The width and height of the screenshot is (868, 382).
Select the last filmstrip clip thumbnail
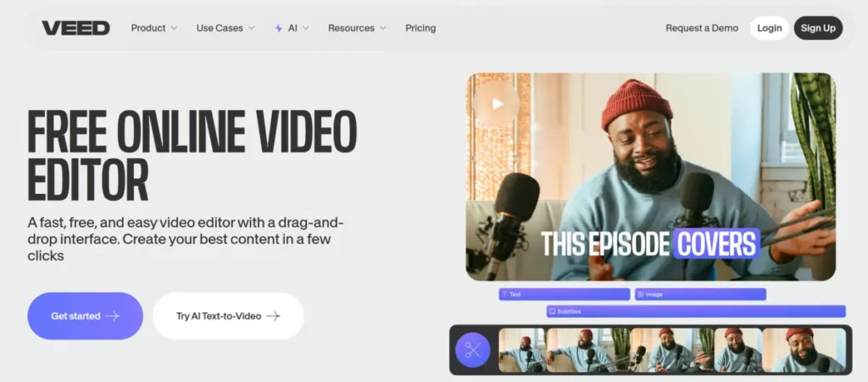[804, 351]
